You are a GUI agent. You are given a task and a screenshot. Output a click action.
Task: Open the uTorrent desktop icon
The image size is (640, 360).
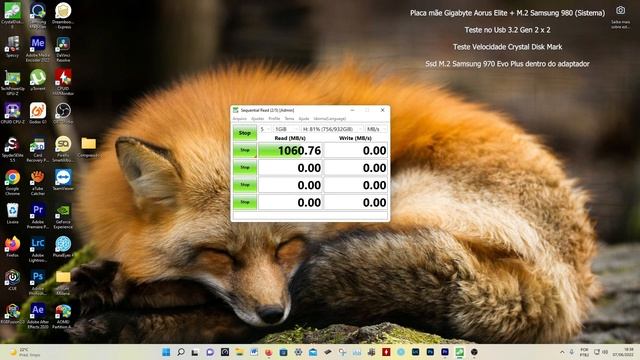38,80
